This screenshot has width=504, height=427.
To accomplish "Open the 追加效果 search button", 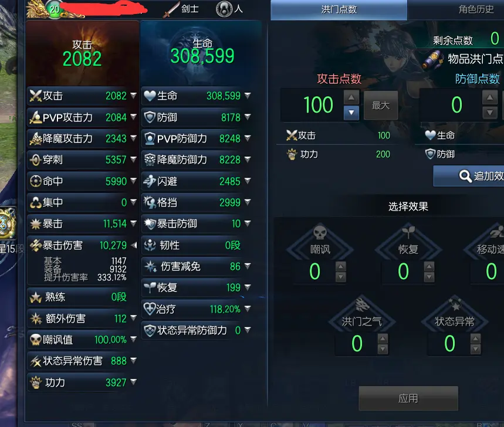I will (x=469, y=176).
